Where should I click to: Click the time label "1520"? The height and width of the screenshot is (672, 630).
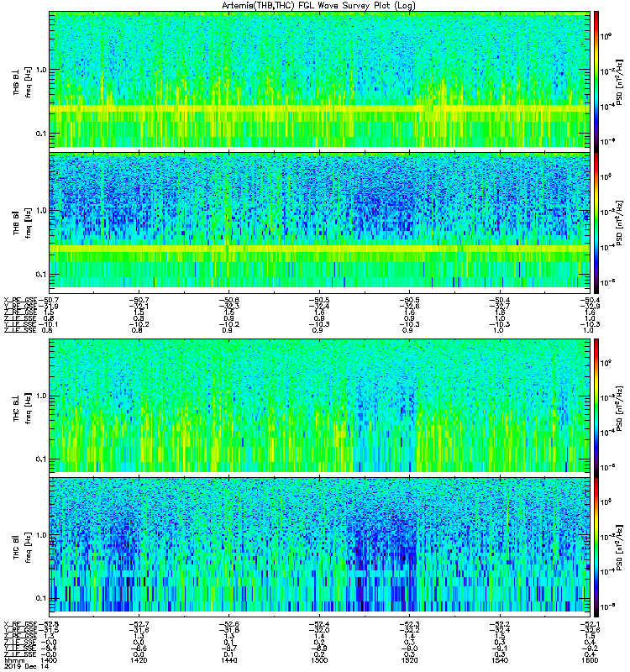(409, 660)
